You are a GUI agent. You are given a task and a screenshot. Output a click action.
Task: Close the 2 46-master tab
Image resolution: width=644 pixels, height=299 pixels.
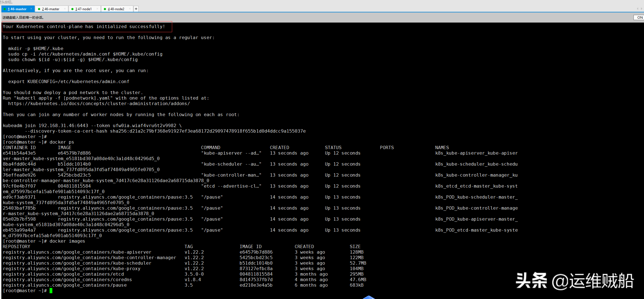tap(65, 9)
